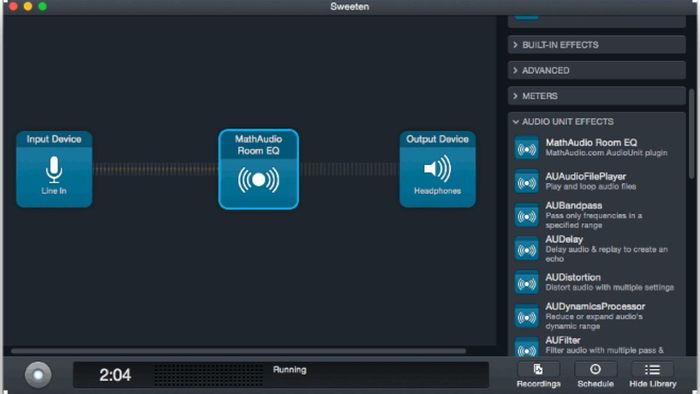Click the AUDelay effect icon
Viewport: 700px width, 394px height.
coord(526,249)
